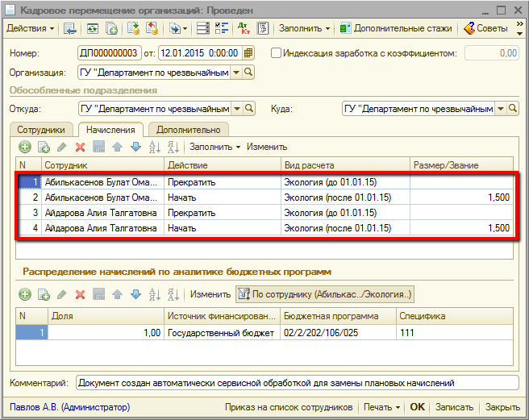Open the Куда field dropdown arrow

click(x=501, y=109)
